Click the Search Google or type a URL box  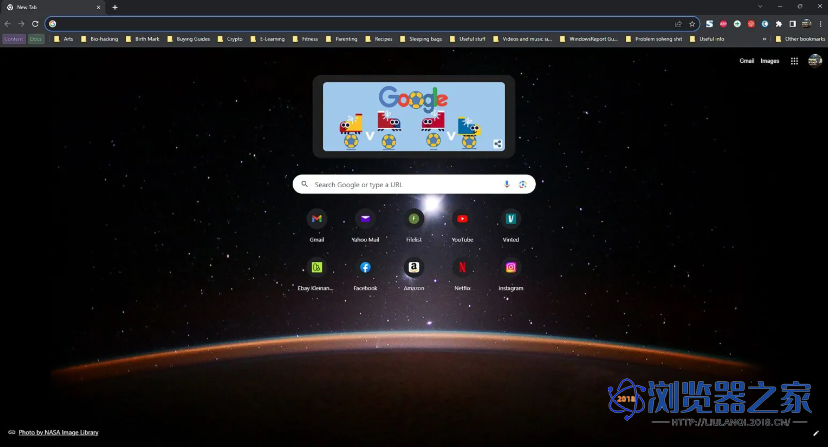click(414, 184)
